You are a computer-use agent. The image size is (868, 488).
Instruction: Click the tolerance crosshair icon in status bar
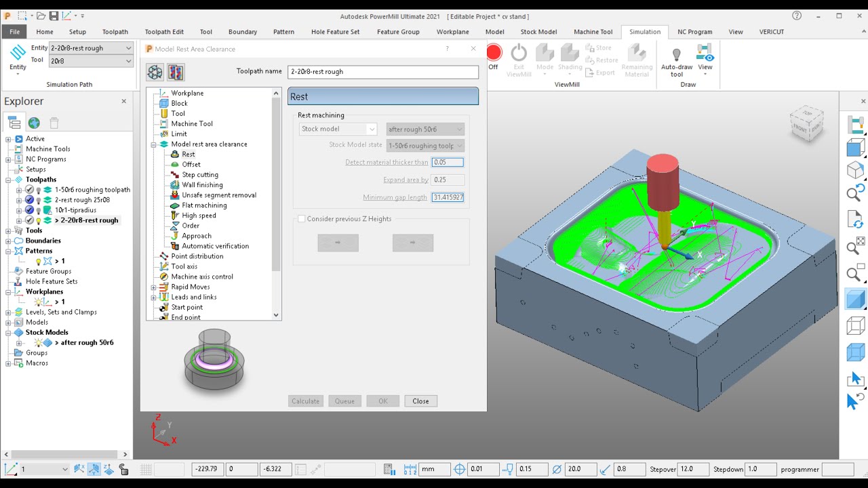coord(459,469)
